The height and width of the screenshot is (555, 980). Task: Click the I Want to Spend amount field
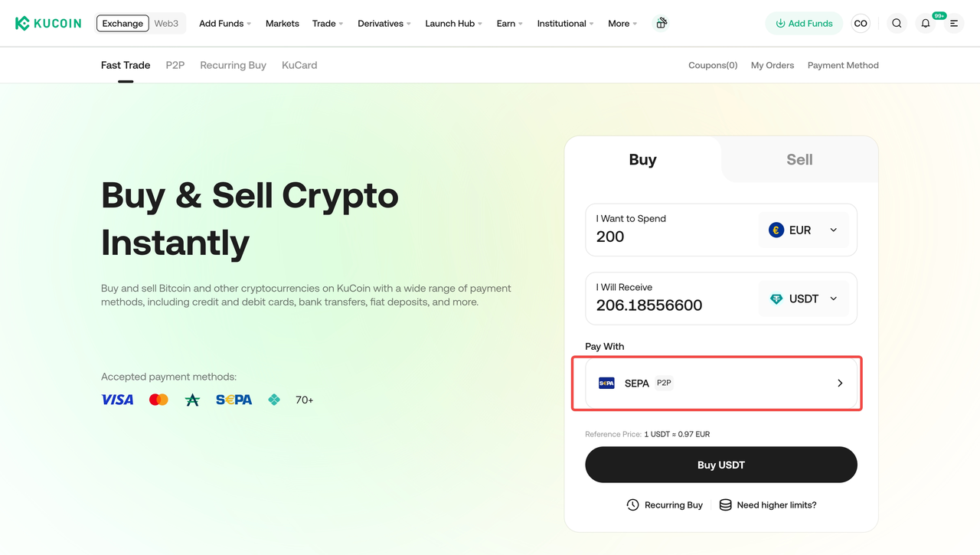point(666,237)
